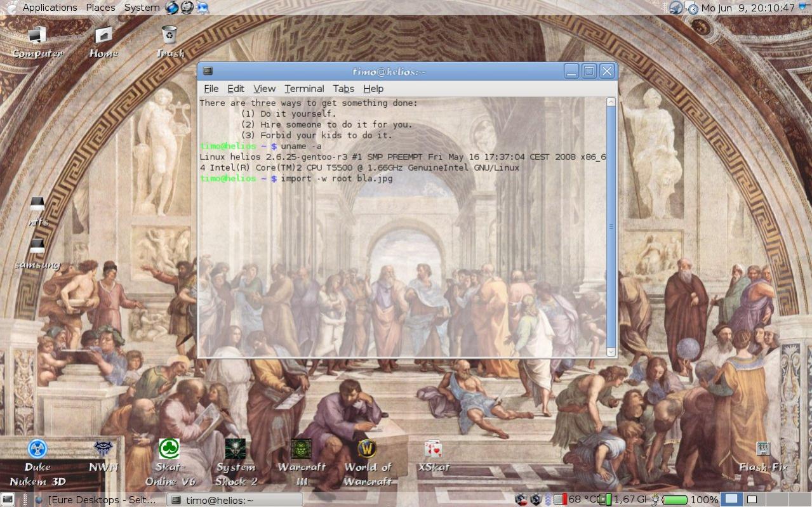Launch the grey globe launcher beside System
Image resolution: width=812 pixels, height=507 pixels.
pos(187,8)
